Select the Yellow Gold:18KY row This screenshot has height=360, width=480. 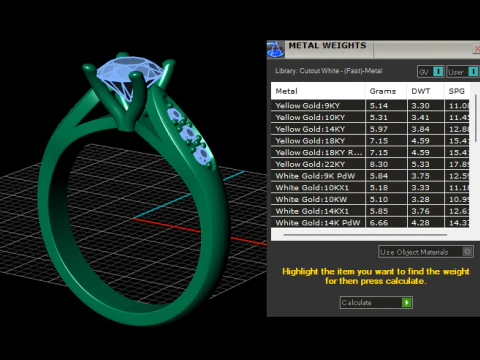370,141
